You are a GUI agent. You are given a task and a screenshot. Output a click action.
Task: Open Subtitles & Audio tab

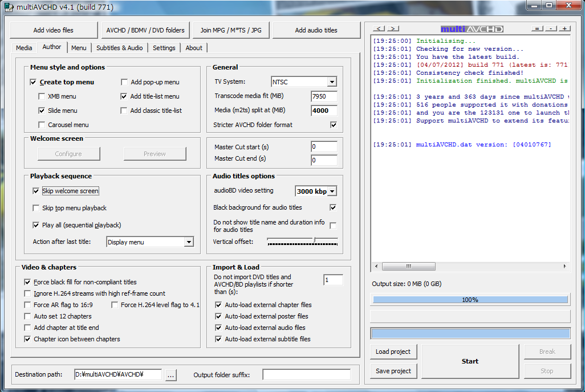pyautogui.click(x=119, y=48)
